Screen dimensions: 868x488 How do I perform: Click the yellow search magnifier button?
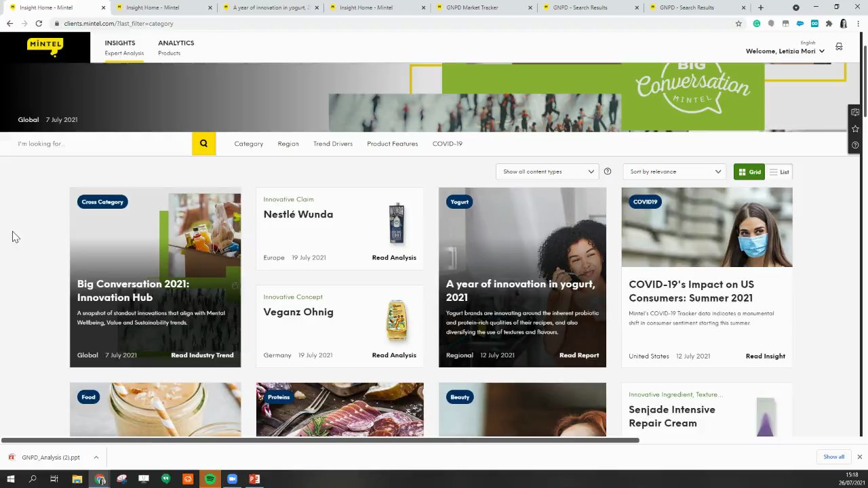203,144
